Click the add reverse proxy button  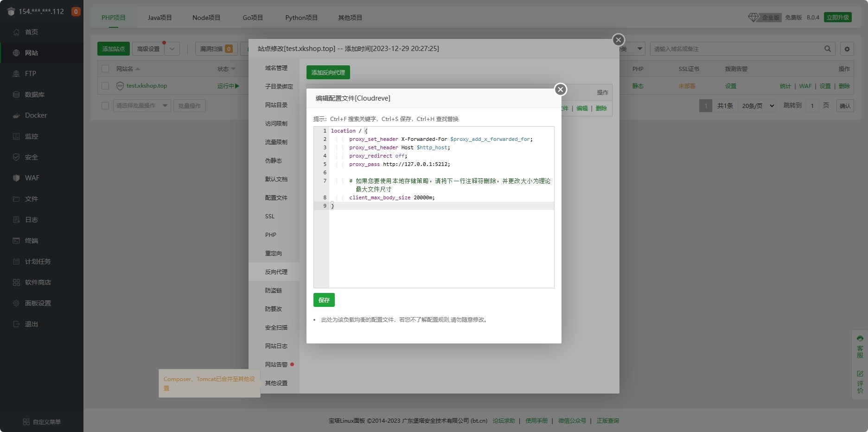point(328,72)
